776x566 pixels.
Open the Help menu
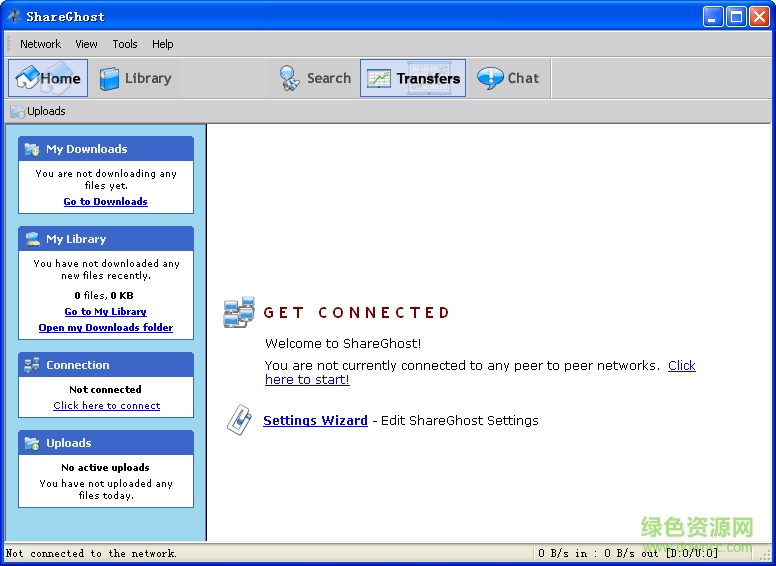(x=162, y=44)
